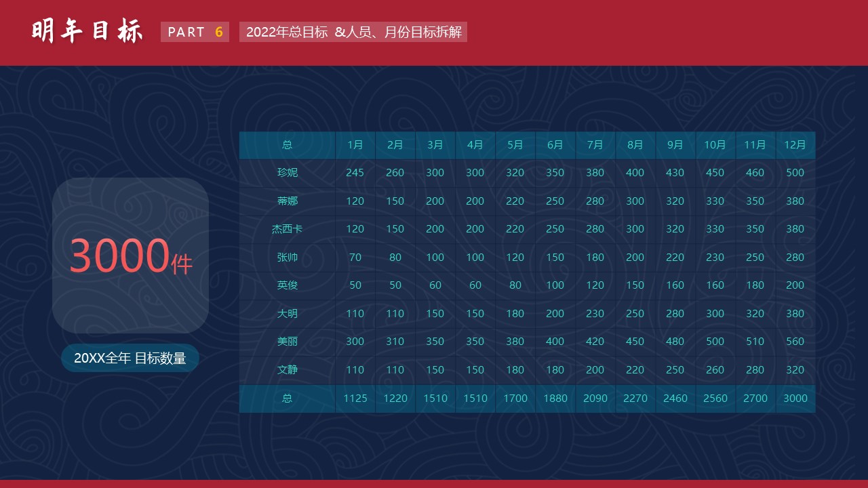Image resolution: width=868 pixels, height=488 pixels.
Task: Click the 7月 total 2090
Action: point(595,398)
